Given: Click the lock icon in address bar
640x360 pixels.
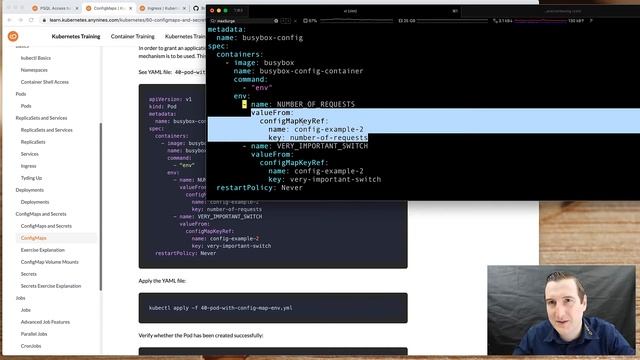Looking at the screenshot, I should point(44,20).
